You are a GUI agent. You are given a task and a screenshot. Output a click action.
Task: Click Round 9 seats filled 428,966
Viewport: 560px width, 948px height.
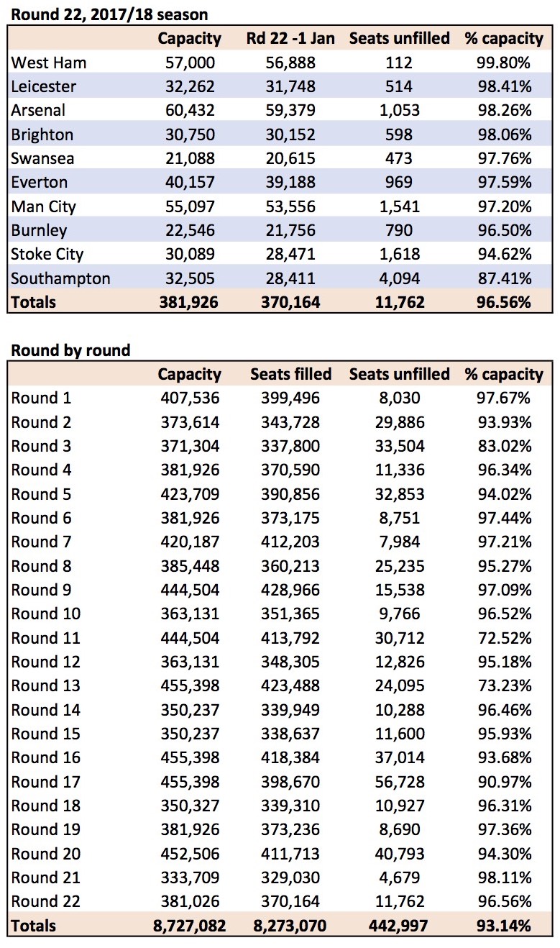(290, 590)
